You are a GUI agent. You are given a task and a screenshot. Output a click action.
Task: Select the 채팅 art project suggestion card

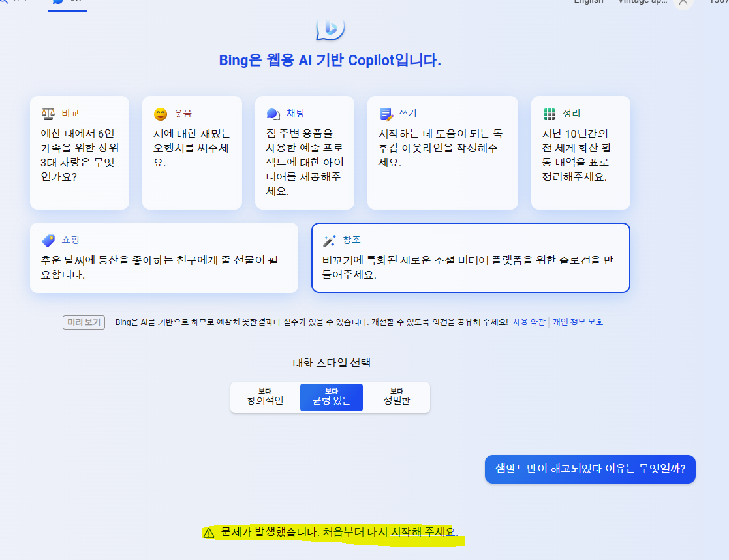point(305,153)
